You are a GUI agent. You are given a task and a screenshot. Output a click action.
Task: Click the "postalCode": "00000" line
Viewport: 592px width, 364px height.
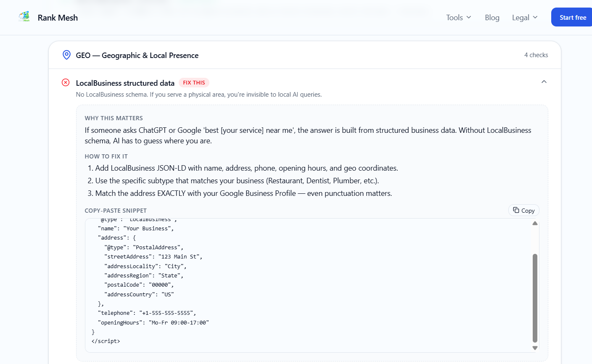click(x=139, y=285)
